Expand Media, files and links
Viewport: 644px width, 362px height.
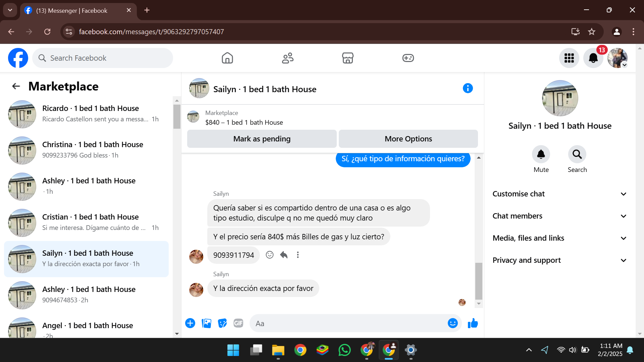point(559,238)
